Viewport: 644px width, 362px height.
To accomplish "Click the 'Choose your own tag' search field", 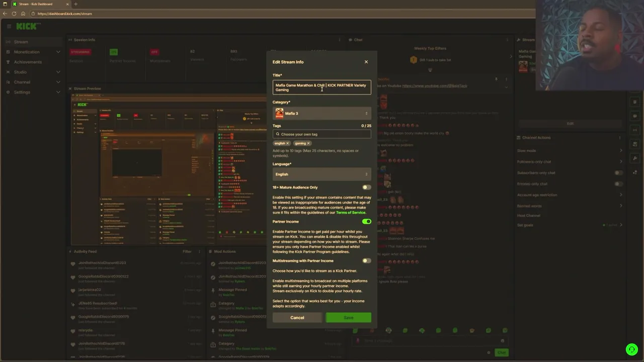I will 322,134.
